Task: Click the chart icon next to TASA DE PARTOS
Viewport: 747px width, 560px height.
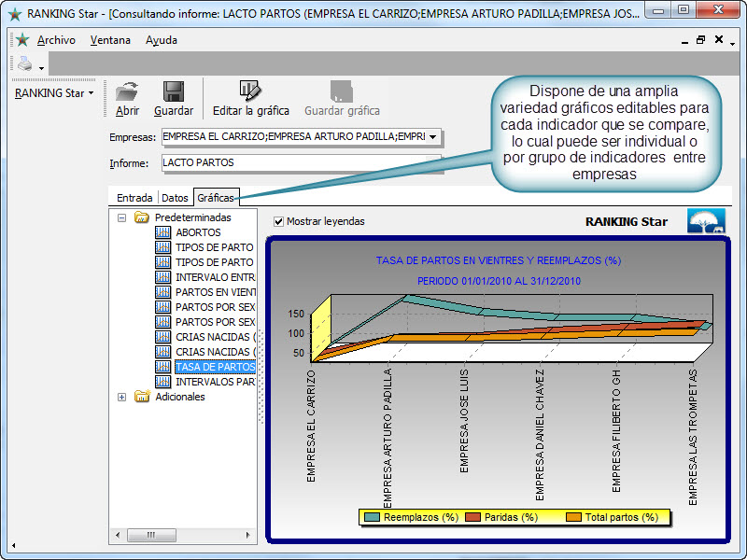Action: (162, 367)
